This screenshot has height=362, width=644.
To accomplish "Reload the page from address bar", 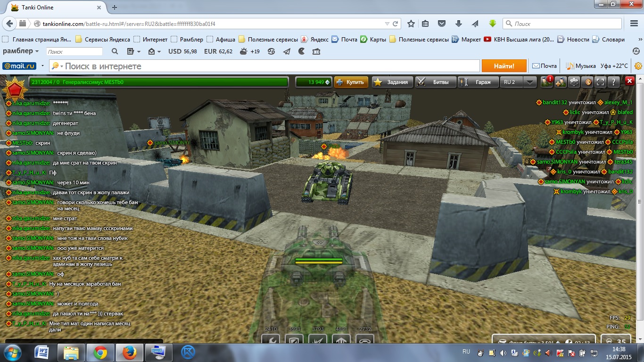I will tap(396, 24).
